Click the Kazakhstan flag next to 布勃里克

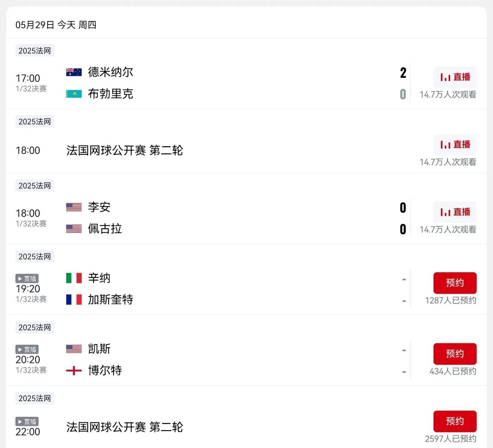pyautogui.click(x=74, y=94)
